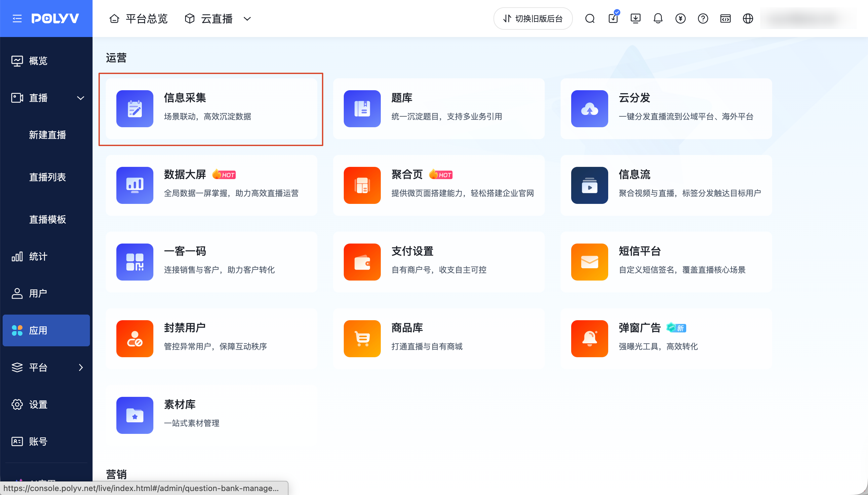Click the 一客一码 QR code icon
868x495 pixels.
(x=135, y=262)
